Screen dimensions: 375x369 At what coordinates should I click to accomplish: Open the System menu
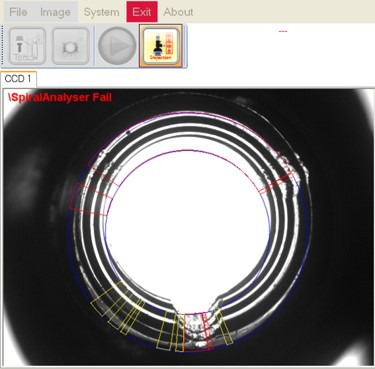(101, 12)
